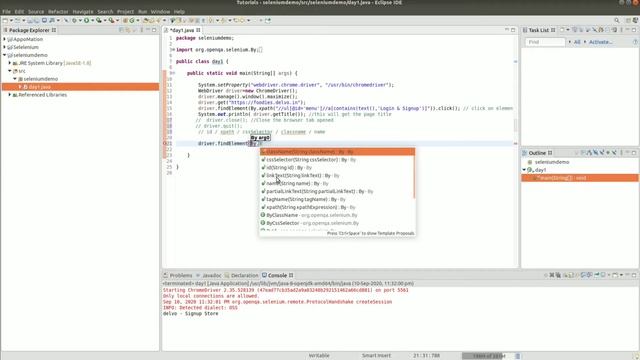Choose id(String id) completion proposal
The image size is (640, 360).
click(x=337, y=168)
